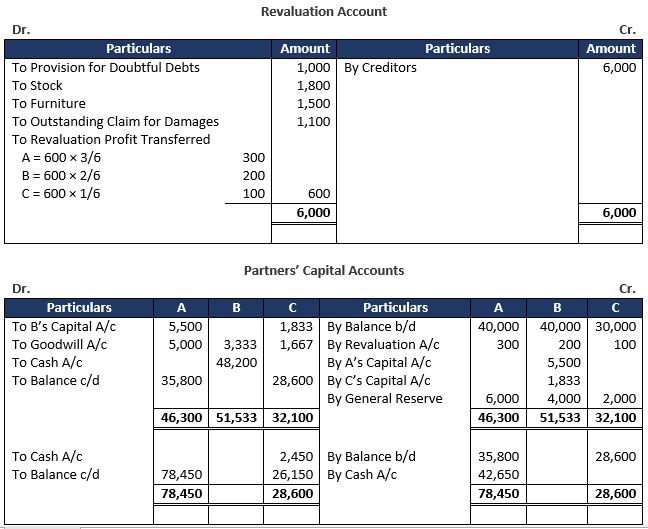Select amount 1,500 for Furniture
The image size is (648, 529).
point(314,103)
